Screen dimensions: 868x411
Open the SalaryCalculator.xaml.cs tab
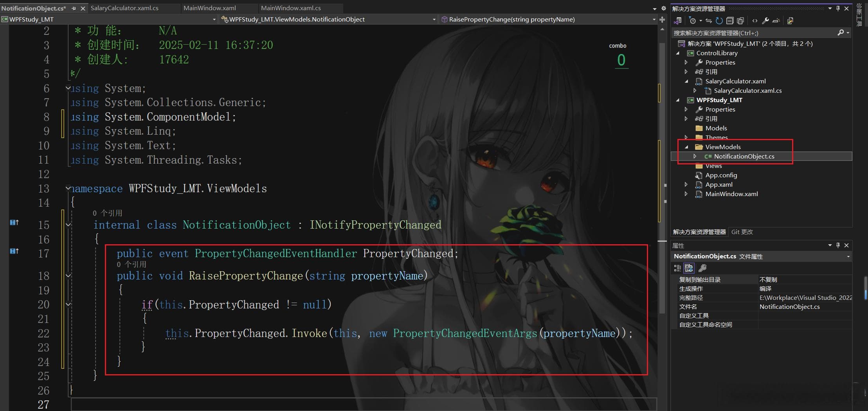124,8
